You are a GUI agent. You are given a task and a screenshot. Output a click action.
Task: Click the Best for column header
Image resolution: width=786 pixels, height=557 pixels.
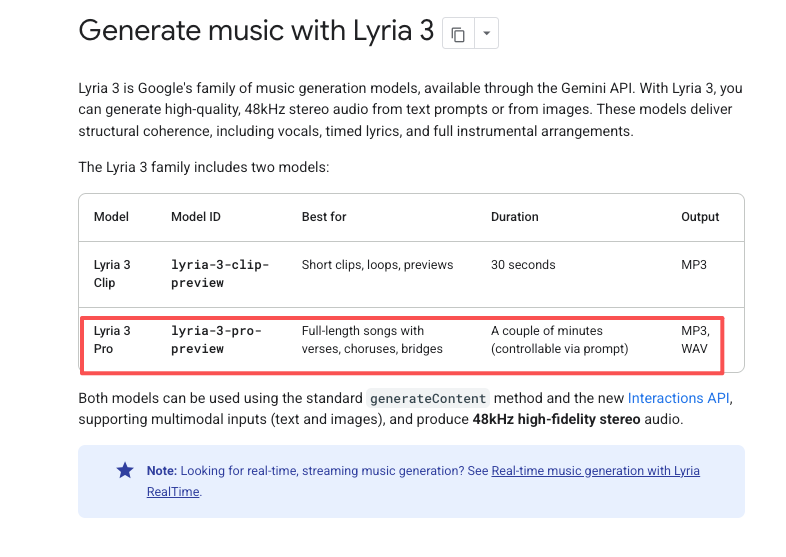(324, 217)
